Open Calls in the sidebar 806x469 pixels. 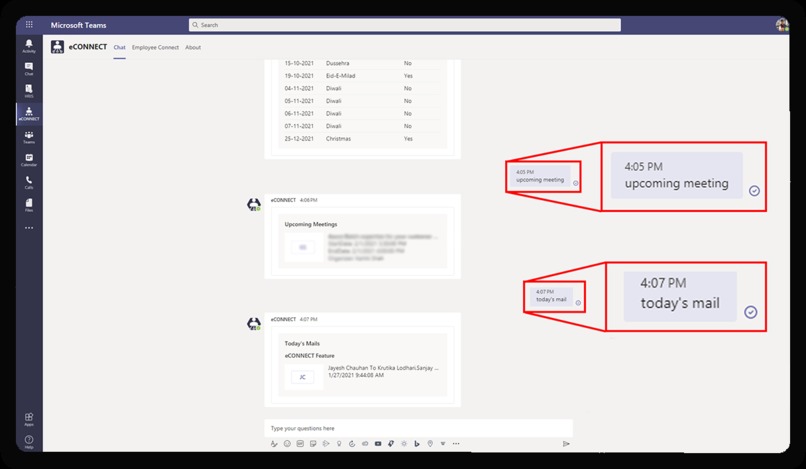tap(29, 183)
